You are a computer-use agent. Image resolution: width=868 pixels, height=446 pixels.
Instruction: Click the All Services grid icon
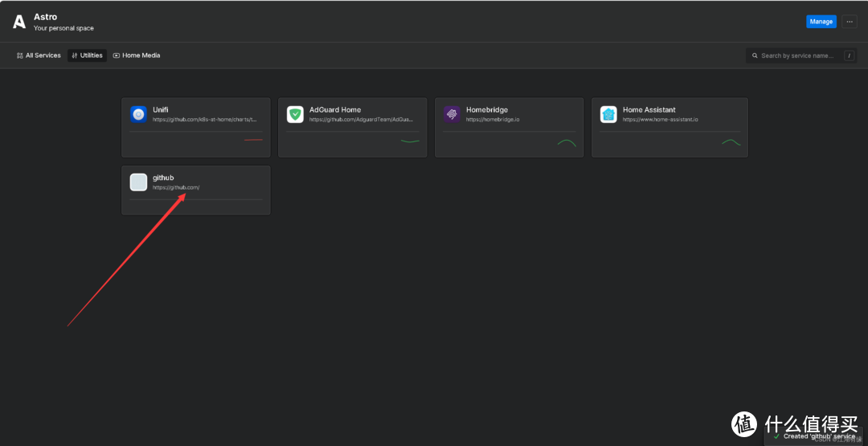coord(20,55)
